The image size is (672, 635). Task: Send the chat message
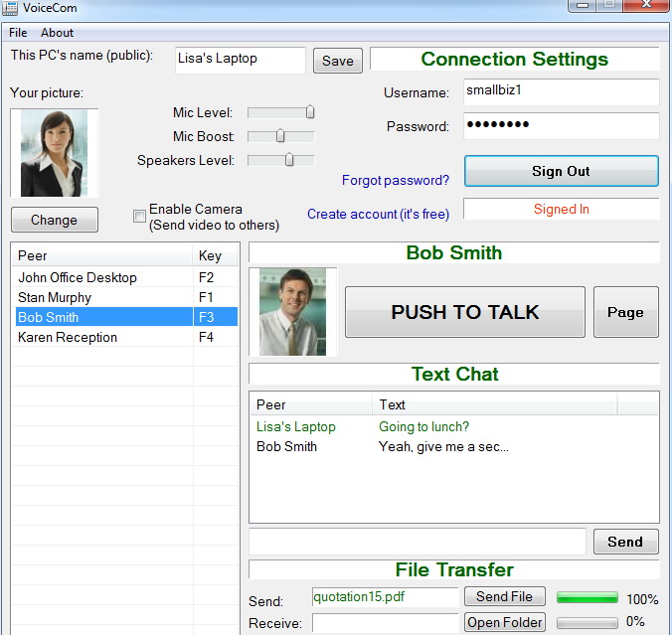(625, 542)
